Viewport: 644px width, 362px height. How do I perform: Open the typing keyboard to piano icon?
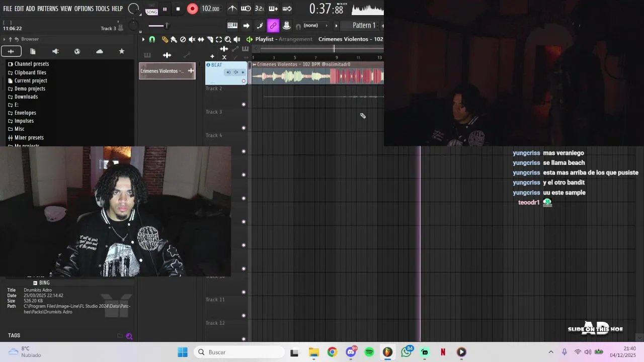pos(232,26)
